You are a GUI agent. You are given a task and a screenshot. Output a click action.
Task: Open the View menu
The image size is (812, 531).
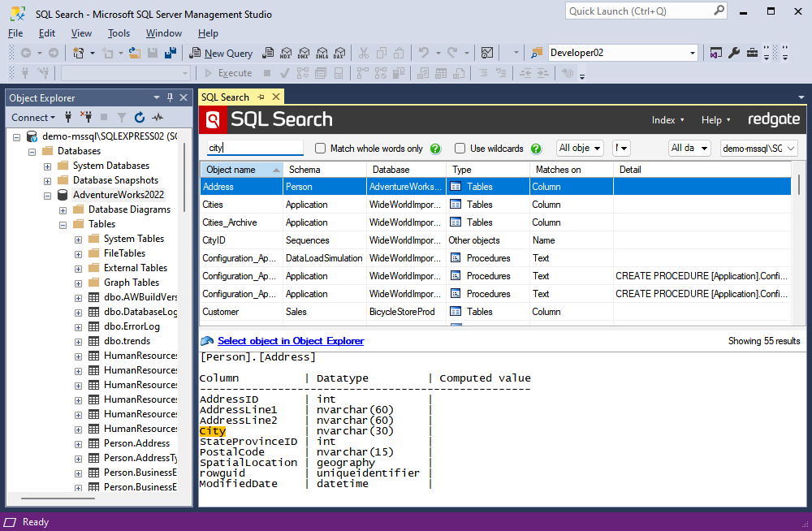[x=81, y=33]
